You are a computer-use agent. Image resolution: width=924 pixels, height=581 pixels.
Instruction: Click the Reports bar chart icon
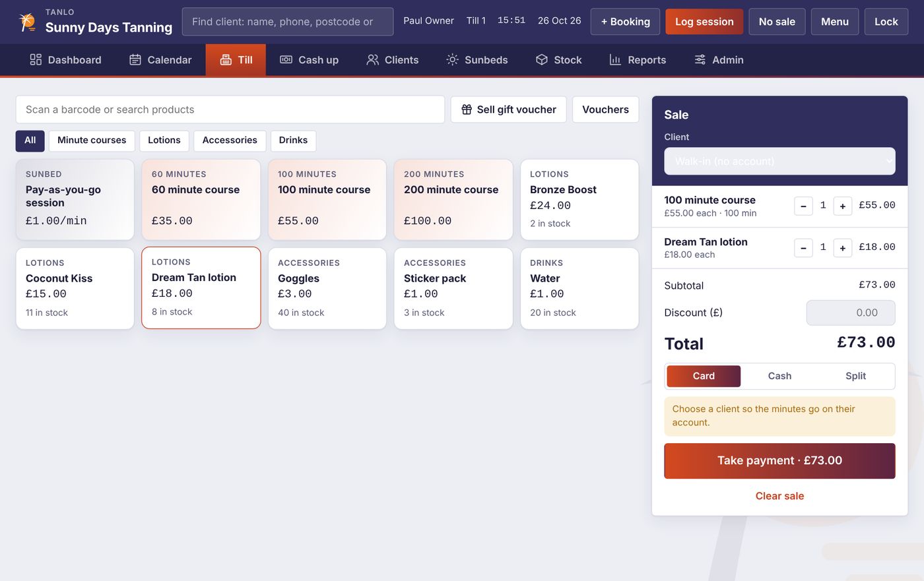pos(615,60)
